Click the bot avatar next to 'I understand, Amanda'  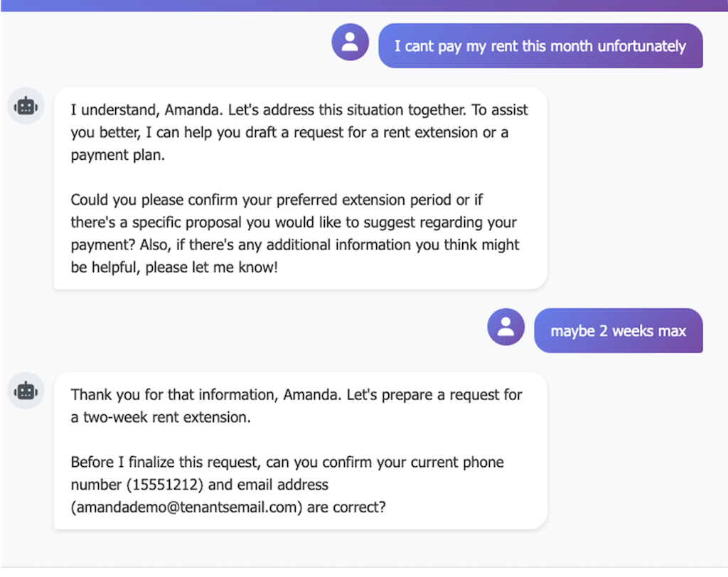26,106
